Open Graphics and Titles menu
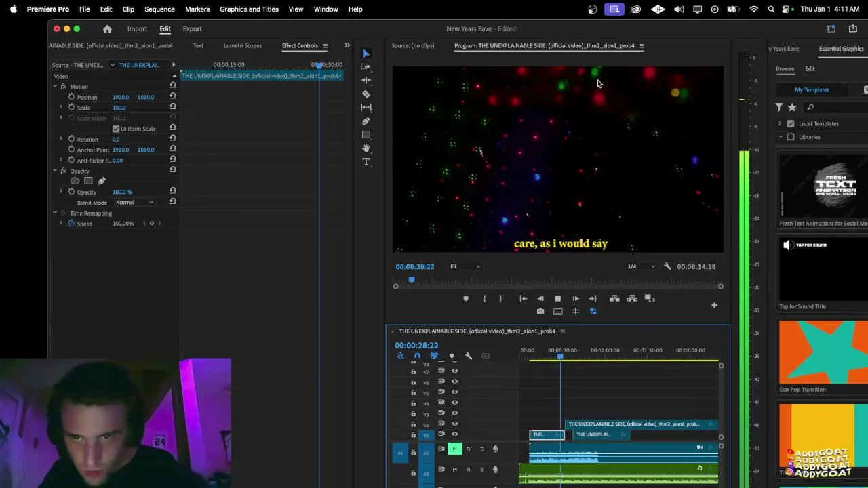This screenshot has width=868, height=488. click(x=249, y=9)
